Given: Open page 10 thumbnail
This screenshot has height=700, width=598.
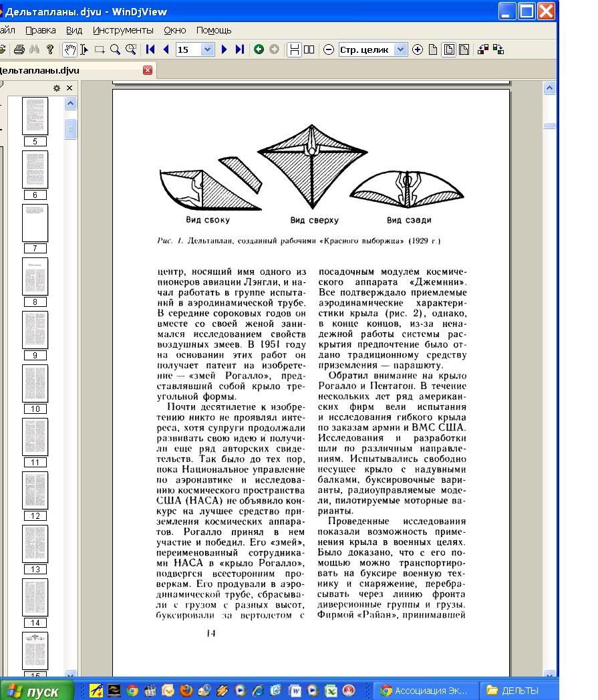Looking at the screenshot, I should click(x=35, y=384).
